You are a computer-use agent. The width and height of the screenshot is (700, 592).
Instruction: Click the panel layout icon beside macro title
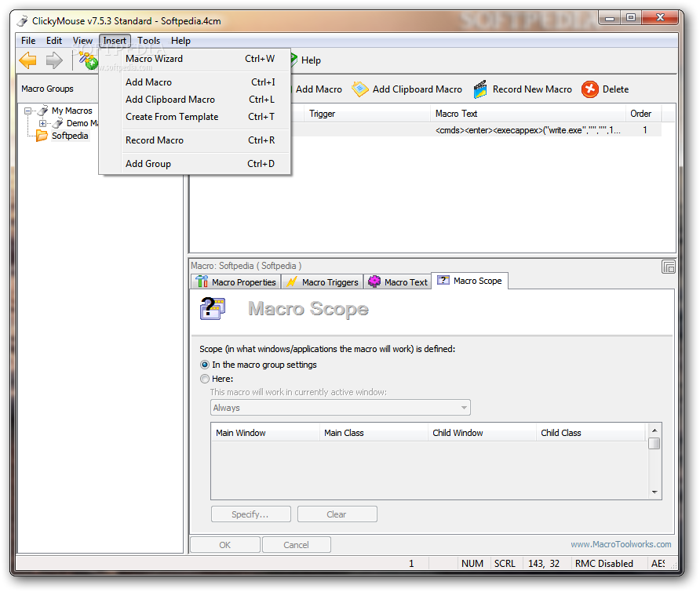(x=669, y=267)
